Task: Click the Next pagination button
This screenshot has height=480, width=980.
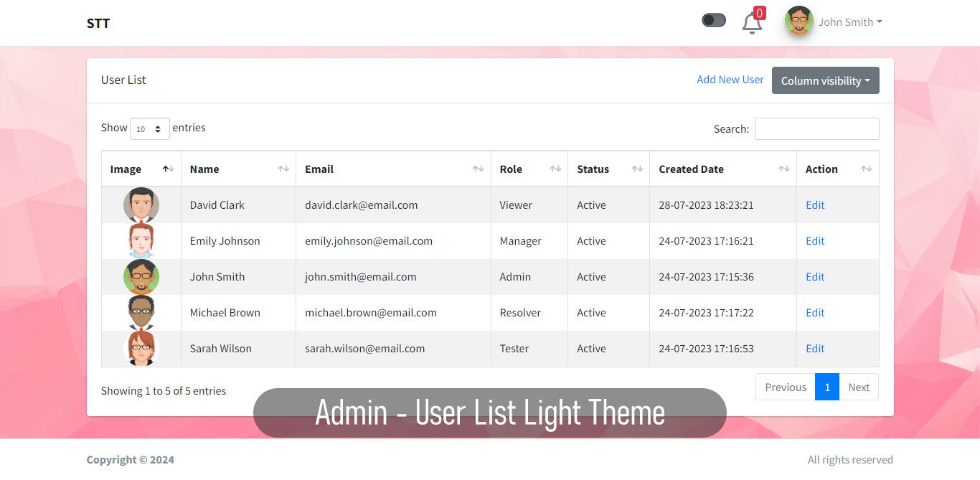Action: click(858, 387)
